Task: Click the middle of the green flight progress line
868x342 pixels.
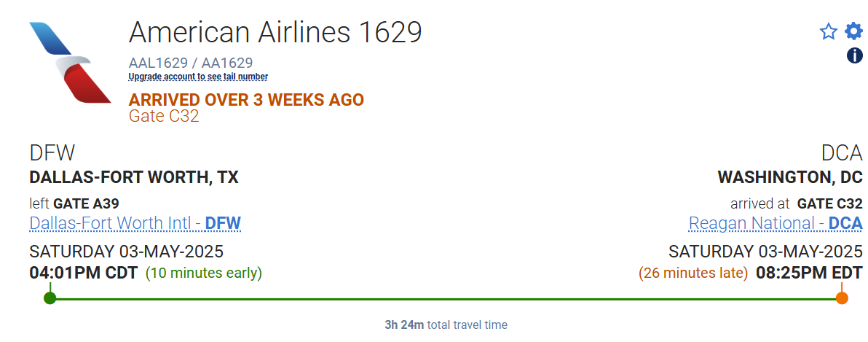Action: [x=446, y=298]
